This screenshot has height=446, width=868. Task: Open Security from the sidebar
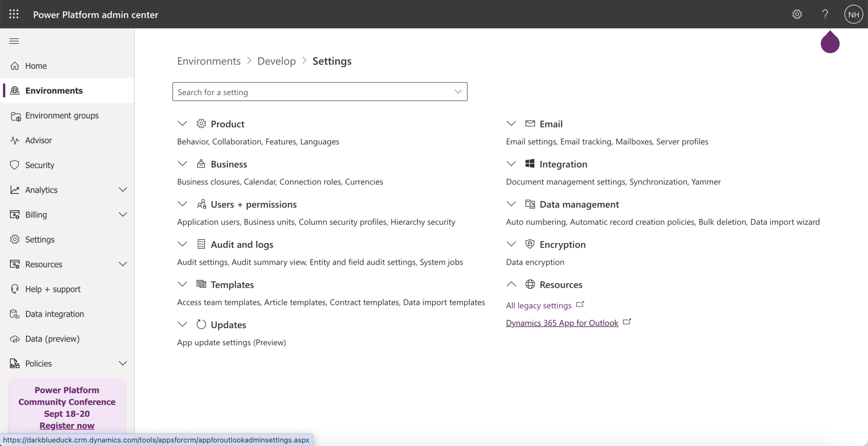(40, 165)
